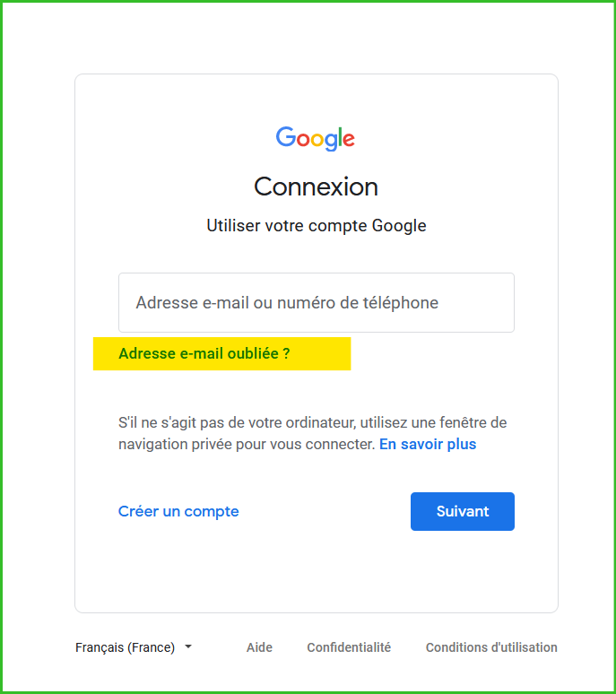616x694 pixels.
Task: Expand the language caret arrow
Action: tap(188, 646)
